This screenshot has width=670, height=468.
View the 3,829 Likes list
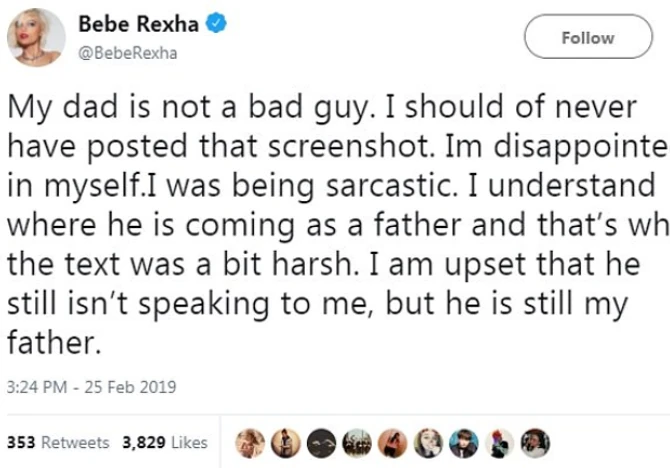point(165,441)
